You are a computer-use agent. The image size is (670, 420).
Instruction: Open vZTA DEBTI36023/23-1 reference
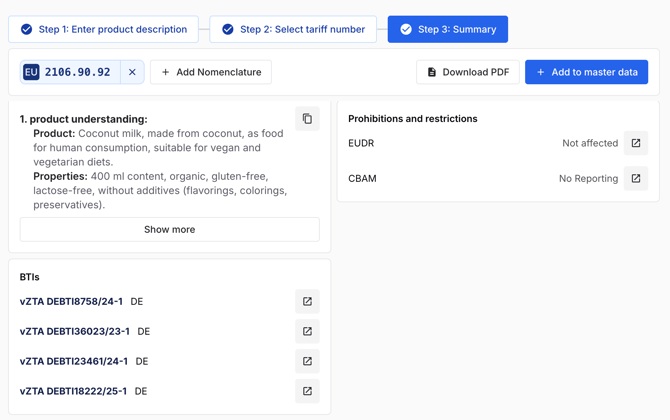tap(75, 331)
